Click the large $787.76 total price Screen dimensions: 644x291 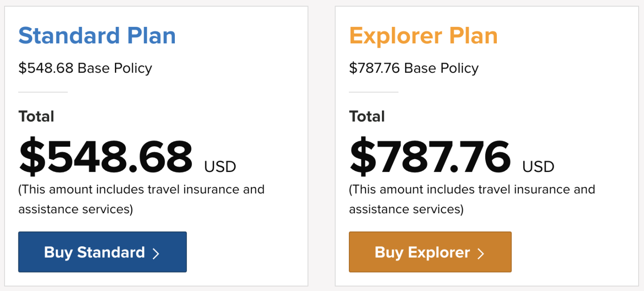(430, 157)
